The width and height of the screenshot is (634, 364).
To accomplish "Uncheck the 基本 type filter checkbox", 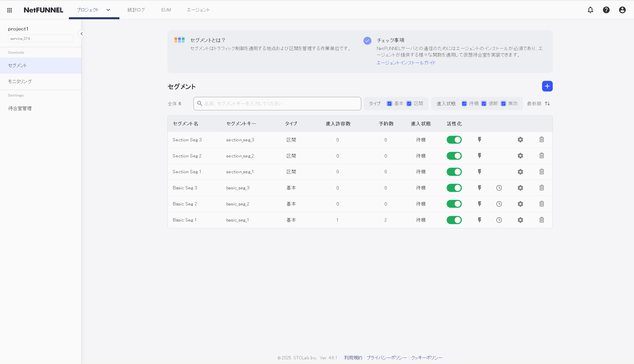I will pyautogui.click(x=389, y=103).
